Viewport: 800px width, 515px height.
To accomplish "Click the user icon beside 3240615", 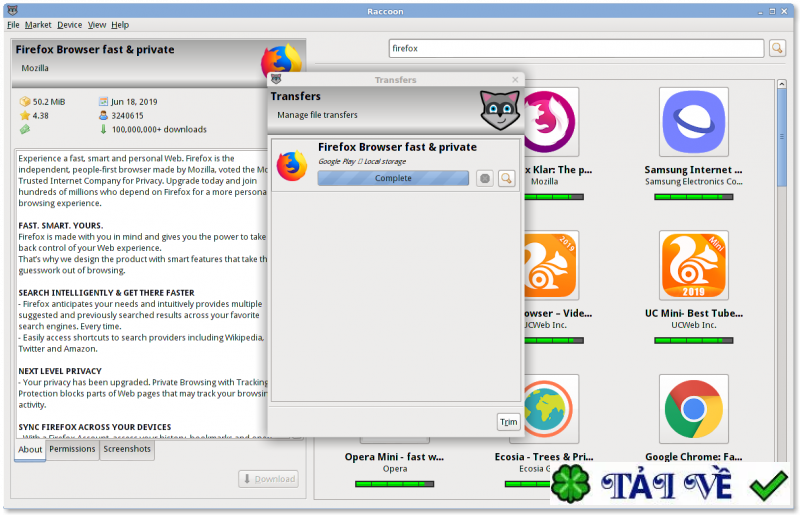I will [104, 115].
